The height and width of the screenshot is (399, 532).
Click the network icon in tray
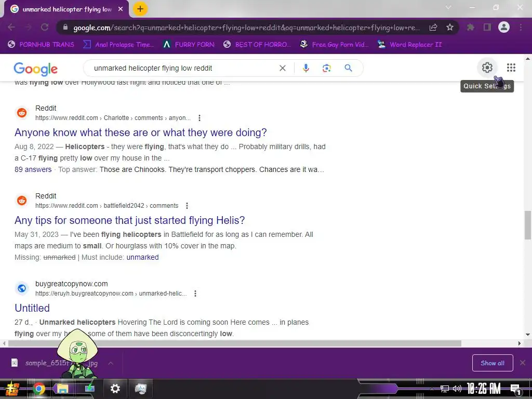click(444, 389)
